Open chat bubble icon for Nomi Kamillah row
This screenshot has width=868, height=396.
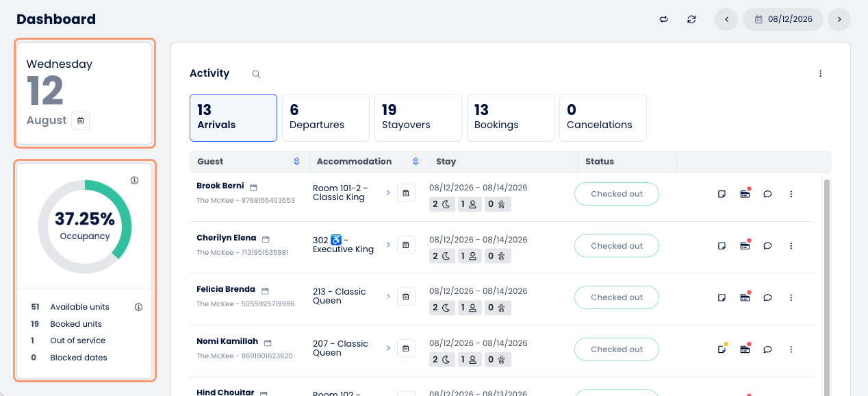coord(767,349)
